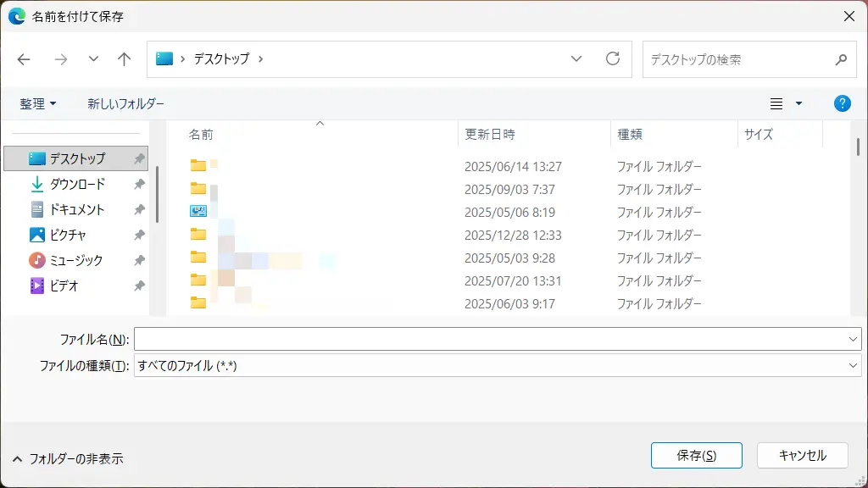Viewport: 868px width, 488px height.
Task: Refresh the current folder view
Action: (612, 59)
